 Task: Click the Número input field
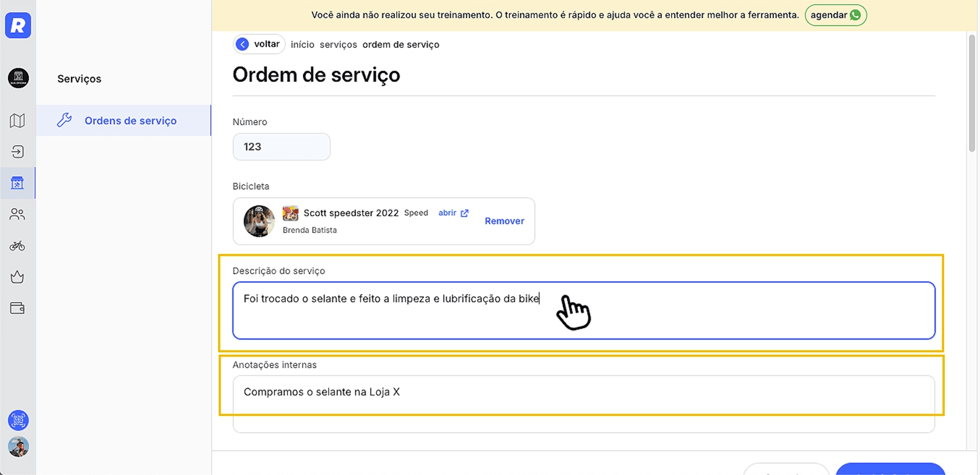[x=282, y=147]
